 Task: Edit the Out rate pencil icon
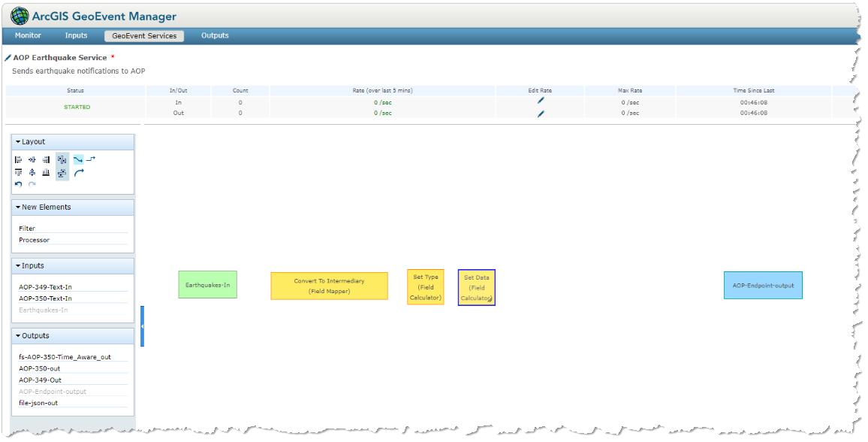(541, 114)
